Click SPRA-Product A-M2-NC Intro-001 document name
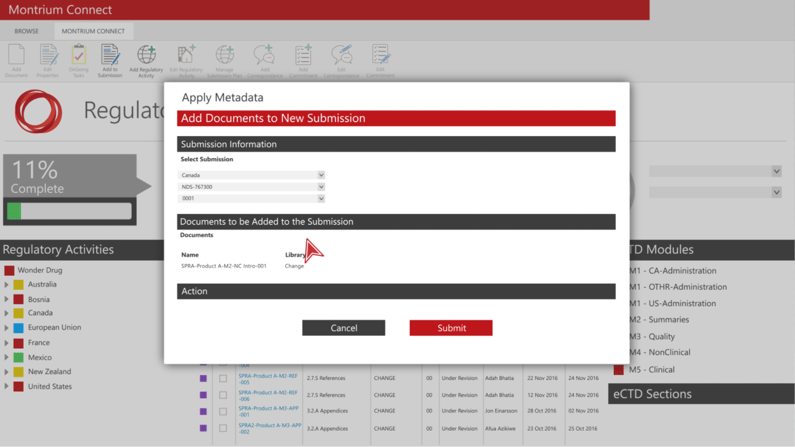Viewport: 795px width, 447px height. 224,266
